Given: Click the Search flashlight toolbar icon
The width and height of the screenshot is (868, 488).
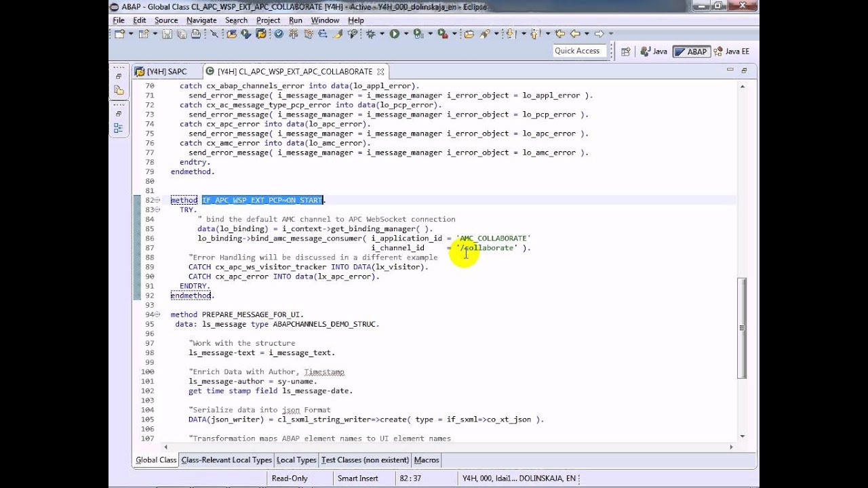Looking at the screenshot, I should 484,34.
